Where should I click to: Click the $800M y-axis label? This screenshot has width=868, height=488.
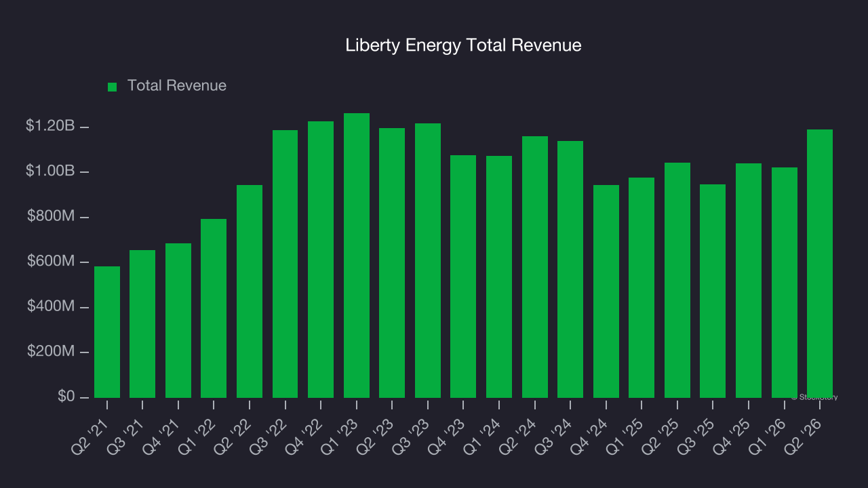(x=51, y=216)
